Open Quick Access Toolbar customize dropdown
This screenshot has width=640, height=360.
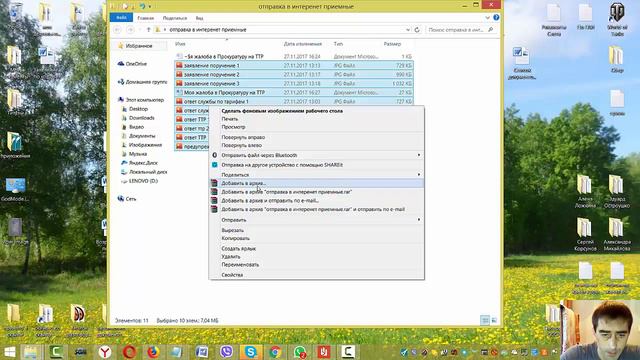pos(150,7)
